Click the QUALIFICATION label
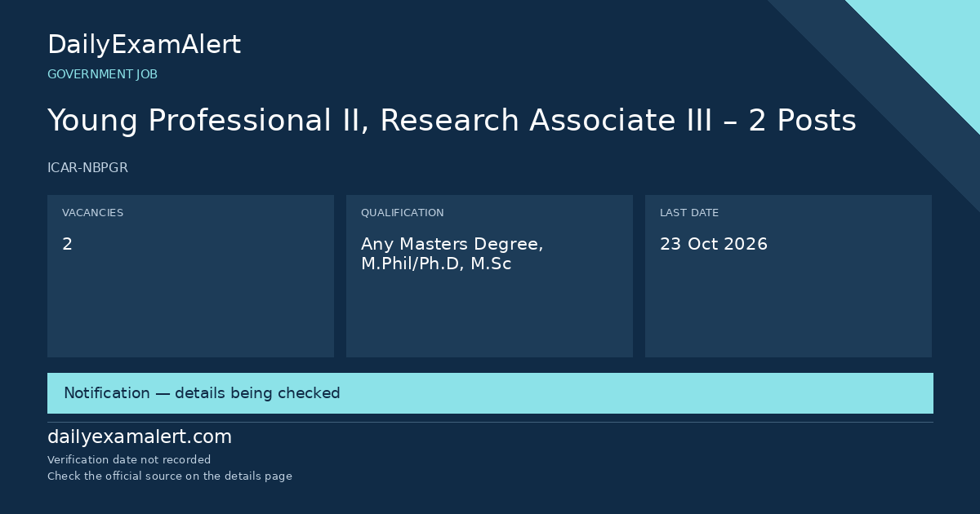Screen dimensions: 980x514 click(402, 213)
